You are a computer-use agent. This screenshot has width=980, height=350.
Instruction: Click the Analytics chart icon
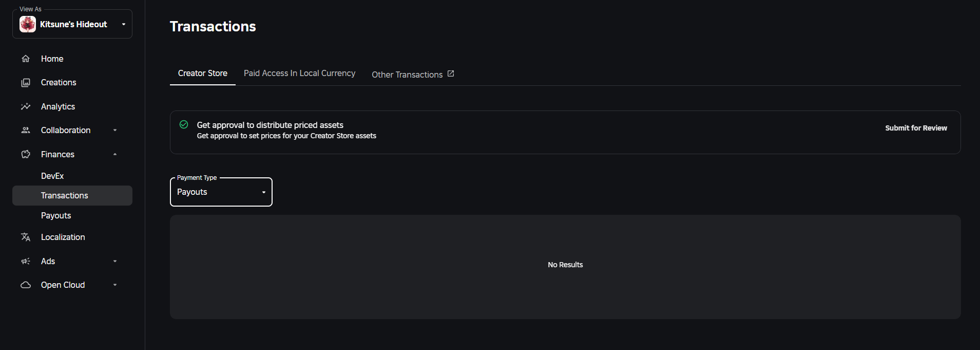(26, 106)
